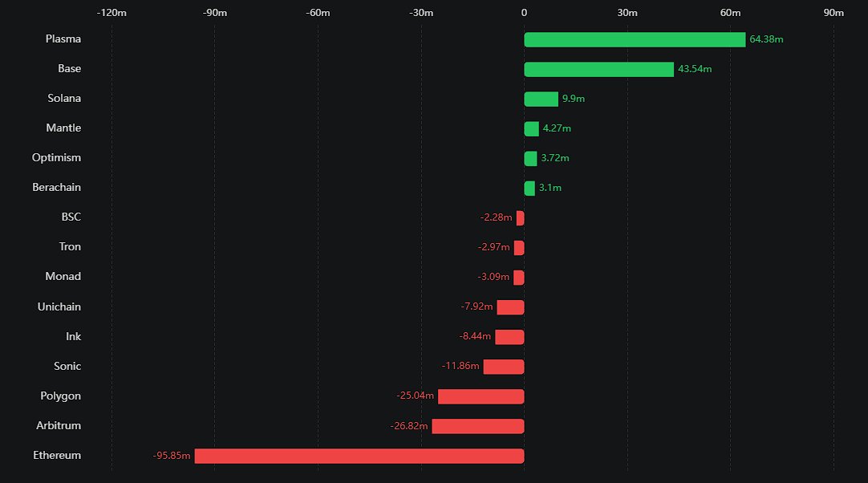This screenshot has height=483, width=868.
Task: Click the Berachain axis label
Action: click(56, 188)
